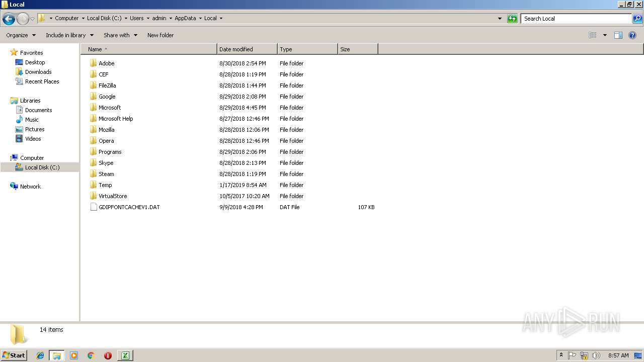Viewport: 644px width, 362px height.
Task: Click Computer in the navigation pane
Action: [32, 158]
